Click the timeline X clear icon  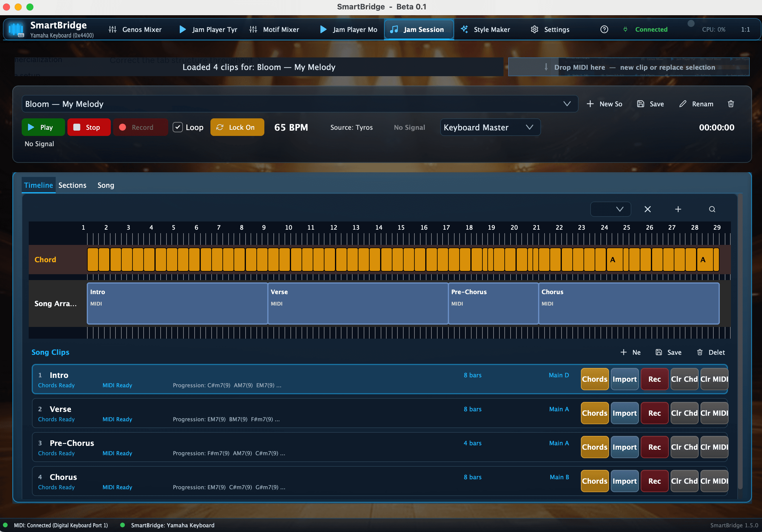647,209
